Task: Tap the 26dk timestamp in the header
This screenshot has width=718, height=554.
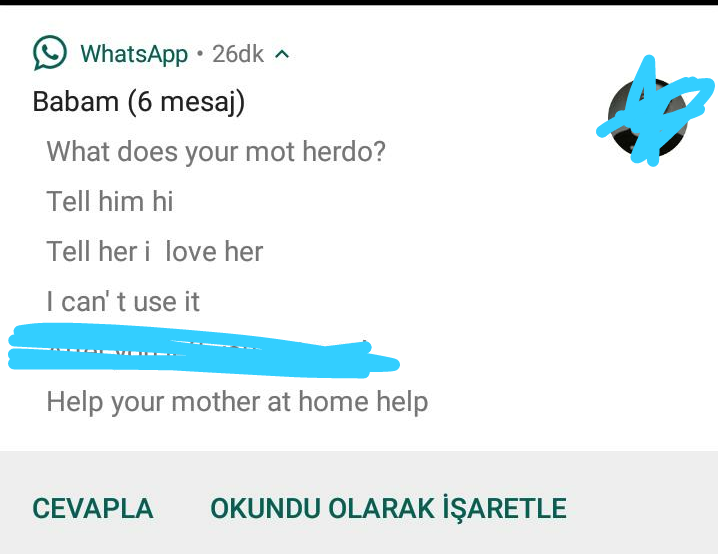Action: coord(238,54)
